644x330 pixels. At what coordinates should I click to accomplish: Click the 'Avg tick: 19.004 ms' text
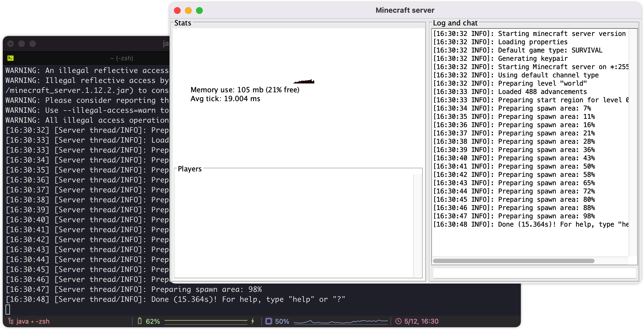[225, 99]
